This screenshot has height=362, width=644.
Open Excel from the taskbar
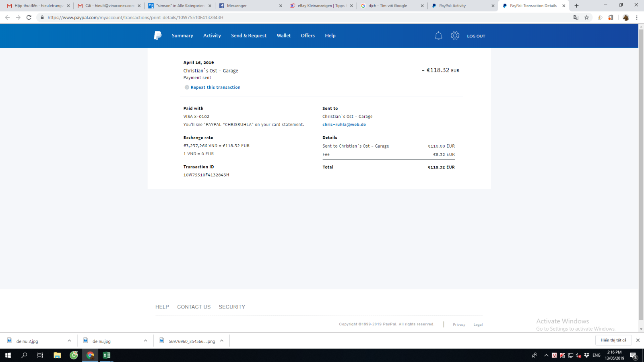coord(107,355)
